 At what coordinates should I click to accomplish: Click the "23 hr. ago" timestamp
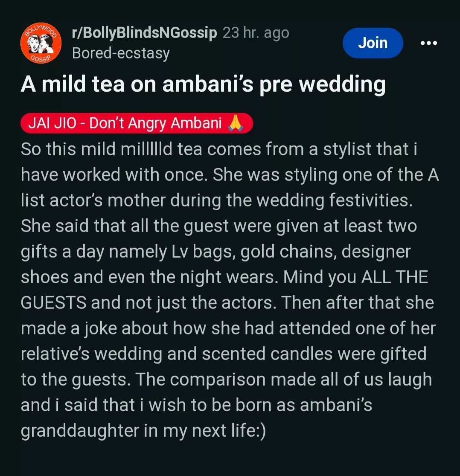256,33
